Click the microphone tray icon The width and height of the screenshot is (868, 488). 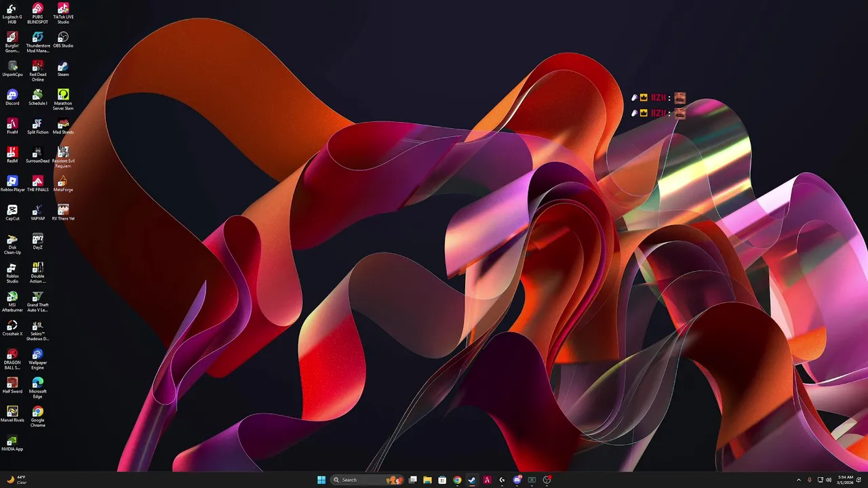coord(809,480)
